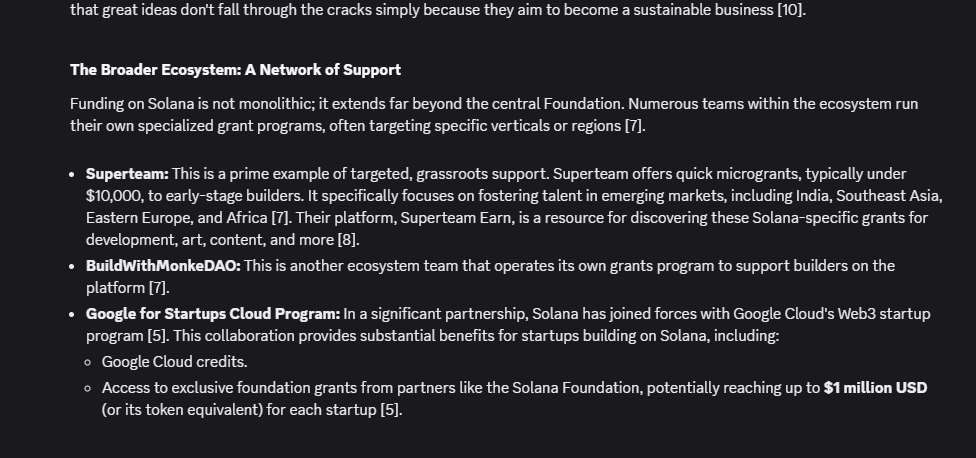
Task: Open citation 10 after "sustainable business"
Action: point(791,10)
